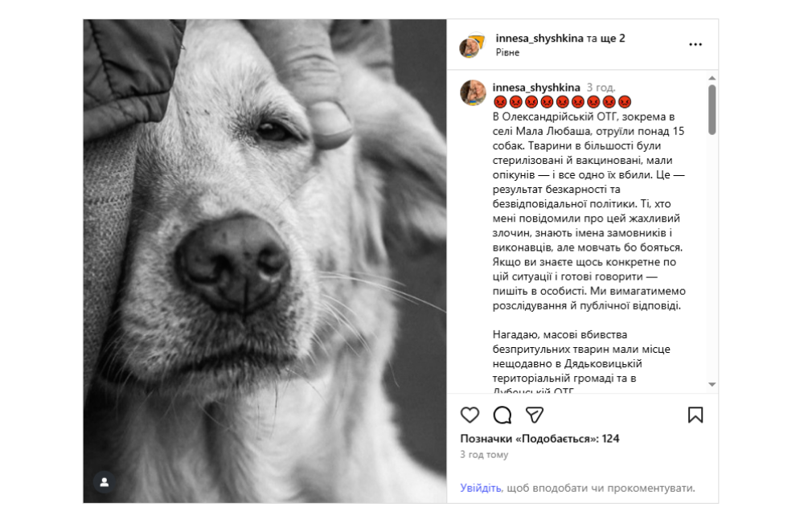Save post with the bookmark icon
The width and height of the screenshot is (804, 532).
(695, 415)
